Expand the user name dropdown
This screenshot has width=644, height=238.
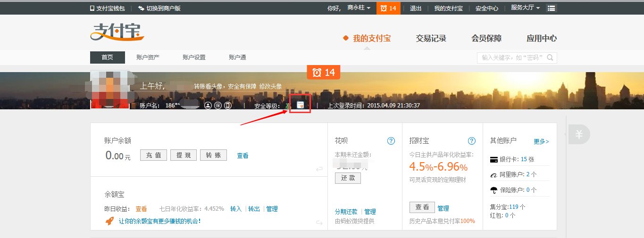(359, 8)
